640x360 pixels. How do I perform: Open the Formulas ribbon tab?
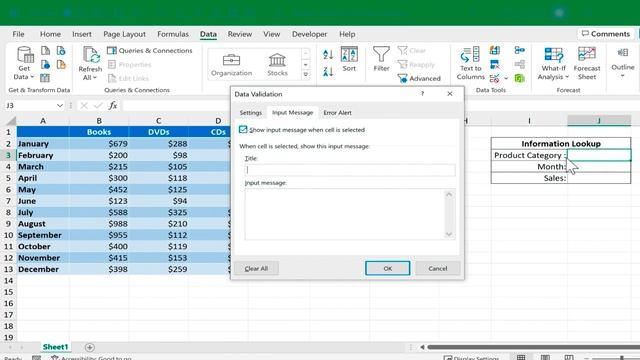click(173, 34)
